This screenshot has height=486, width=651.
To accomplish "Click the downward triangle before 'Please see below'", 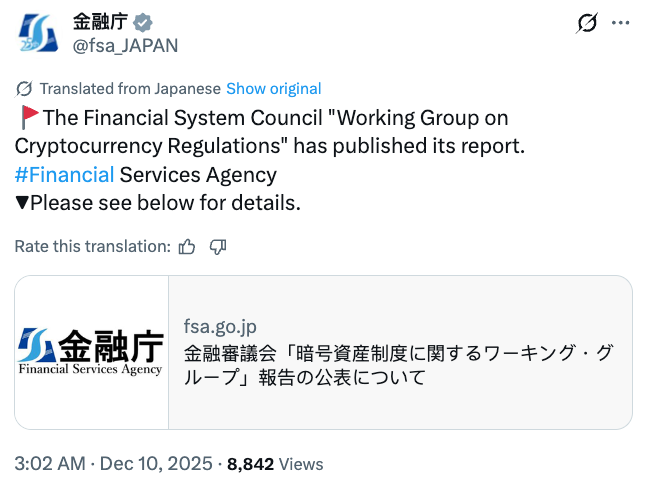I will [22, 204].
